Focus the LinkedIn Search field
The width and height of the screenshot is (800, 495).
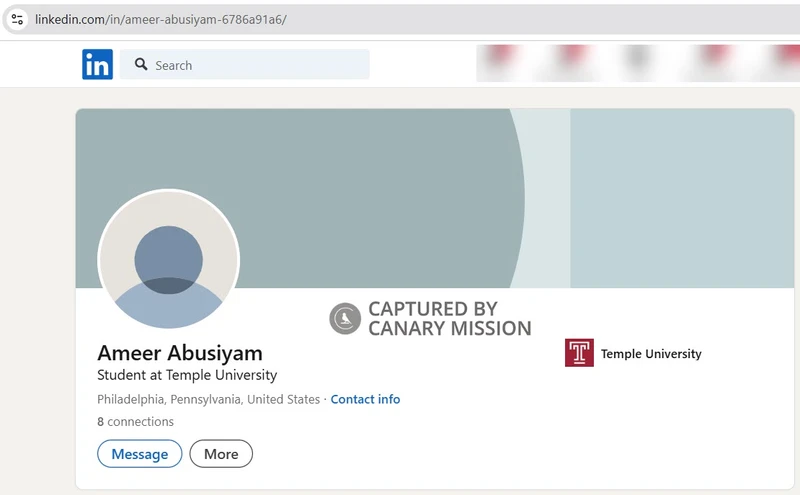click(x=245, y=64)
